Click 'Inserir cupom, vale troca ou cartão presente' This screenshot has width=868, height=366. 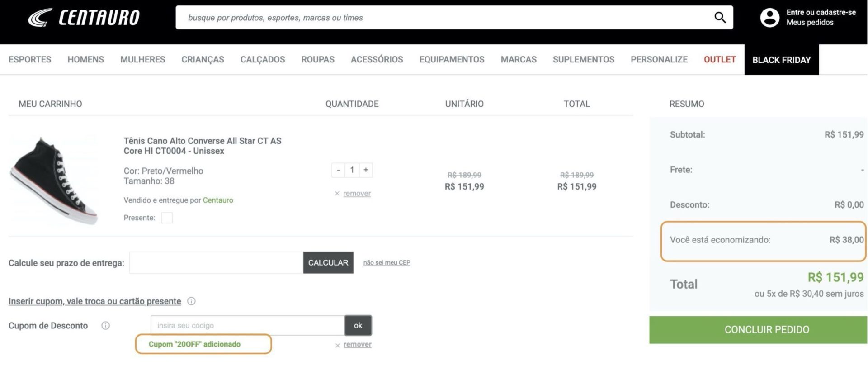click(95, 301)
